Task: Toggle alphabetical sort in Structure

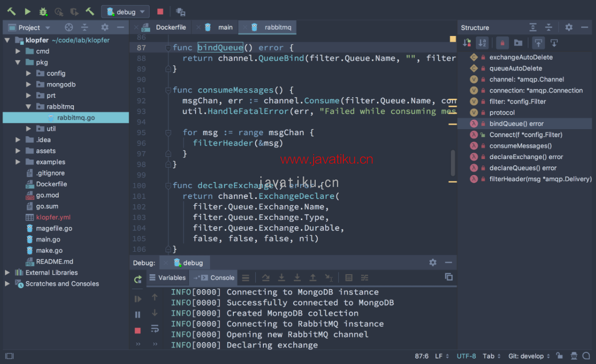Action: pyautogui.click(x=482, y=43)
